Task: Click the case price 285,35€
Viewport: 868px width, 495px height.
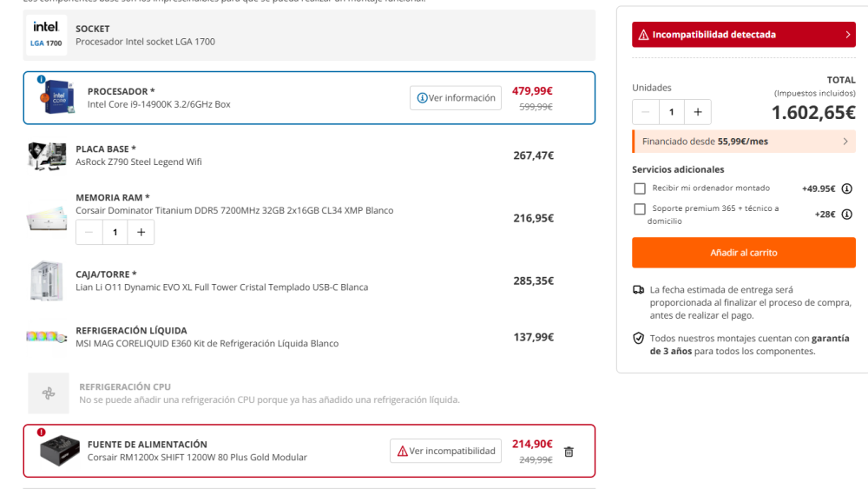Action: click(533, 280)
